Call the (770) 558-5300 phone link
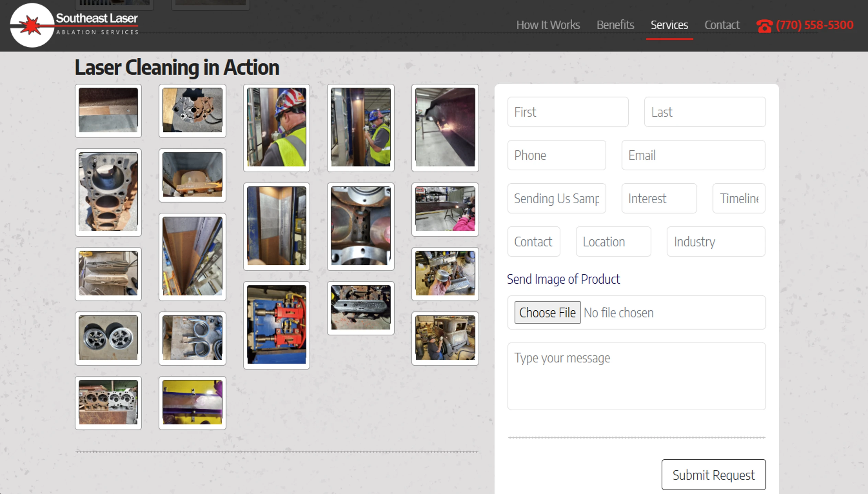The image size is (868, 494). (814, 25)
